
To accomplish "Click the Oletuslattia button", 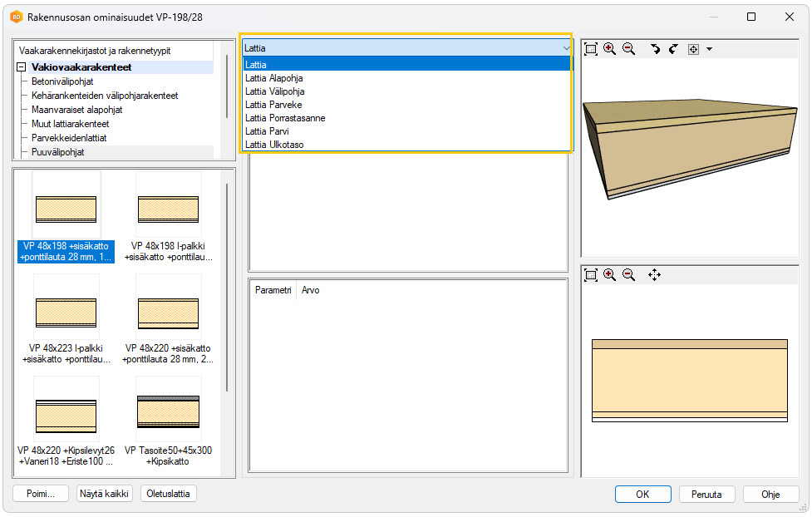I will [x=169, y=494].
